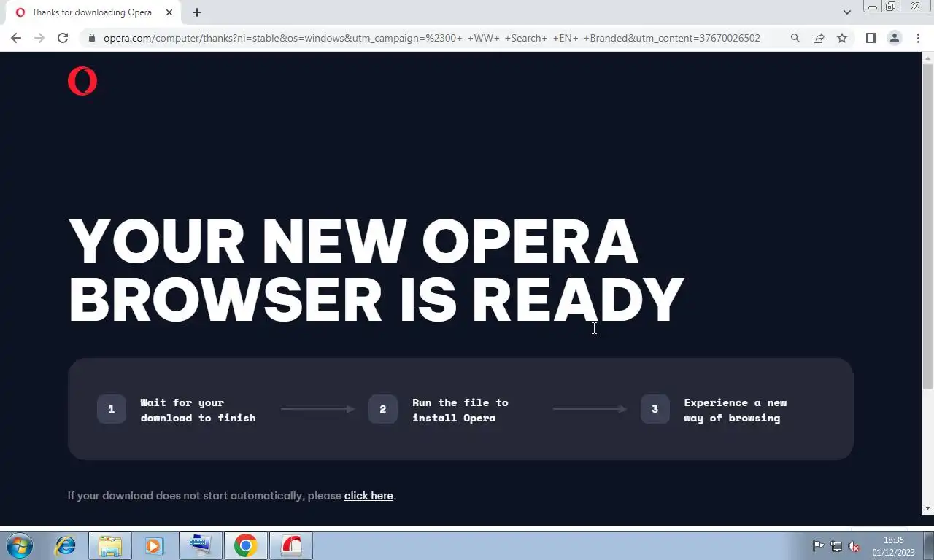Screen dimensions: 934x560
Task: Close the Thanks for downloading Opera tab
Action: (x=169, y=12)
